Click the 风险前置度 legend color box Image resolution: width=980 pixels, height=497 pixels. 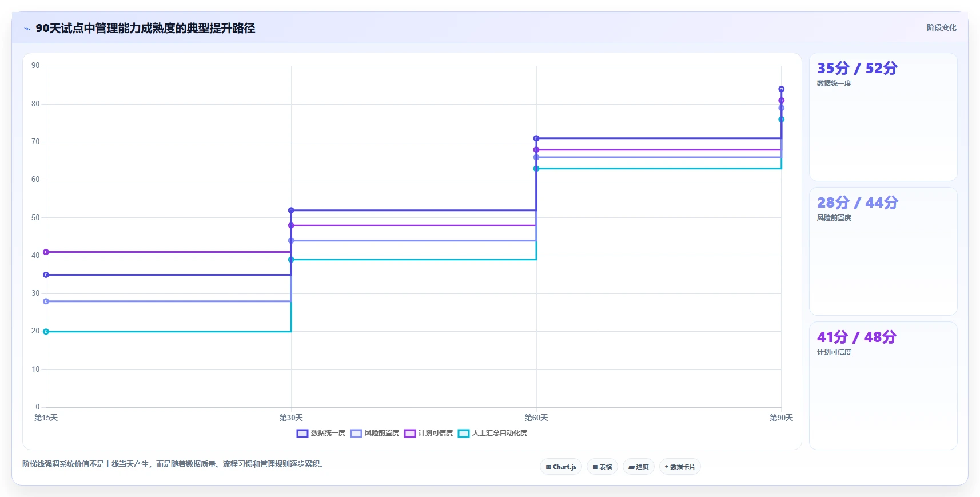click(x=356, y=434)
